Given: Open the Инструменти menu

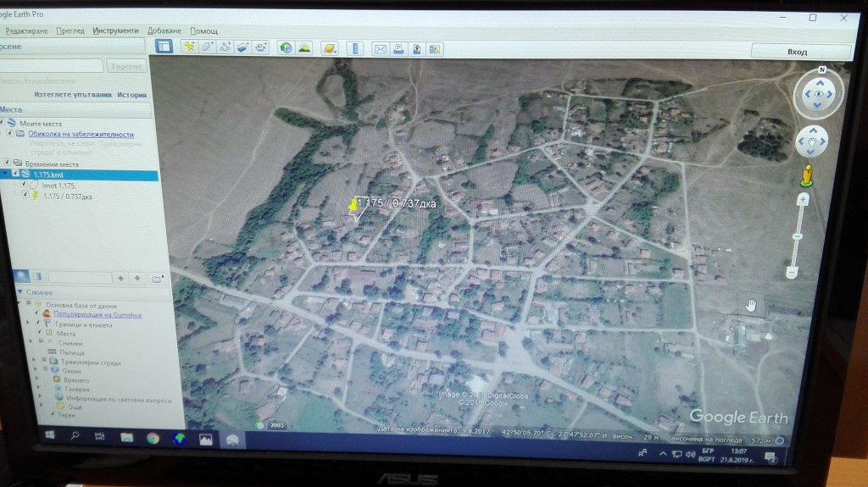Looking at the screenshot, I should (x=115, y=30).
